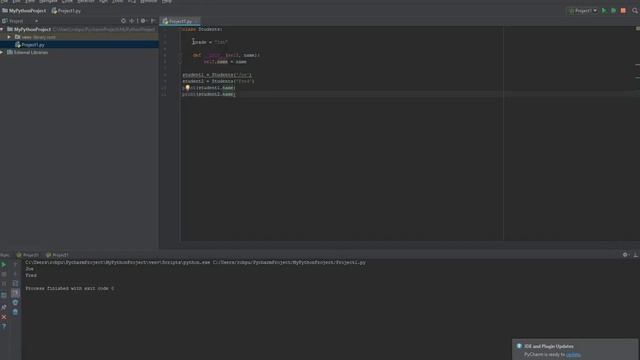Click the Print console output icon

tap(15, 302)
